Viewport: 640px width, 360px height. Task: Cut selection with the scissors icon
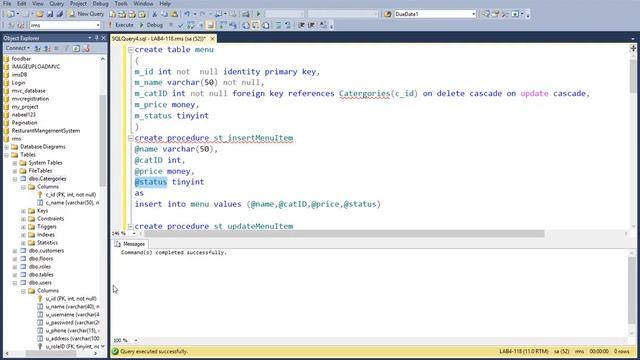154,14
